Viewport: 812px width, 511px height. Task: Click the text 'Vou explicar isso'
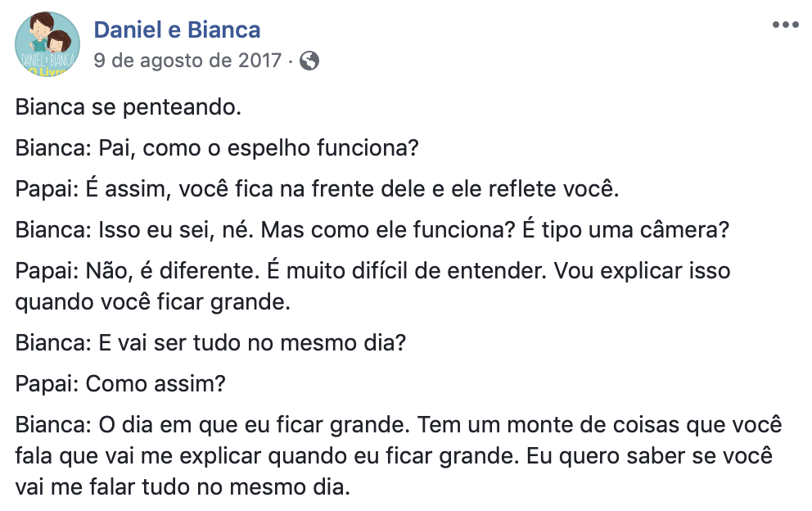[642, 270]
